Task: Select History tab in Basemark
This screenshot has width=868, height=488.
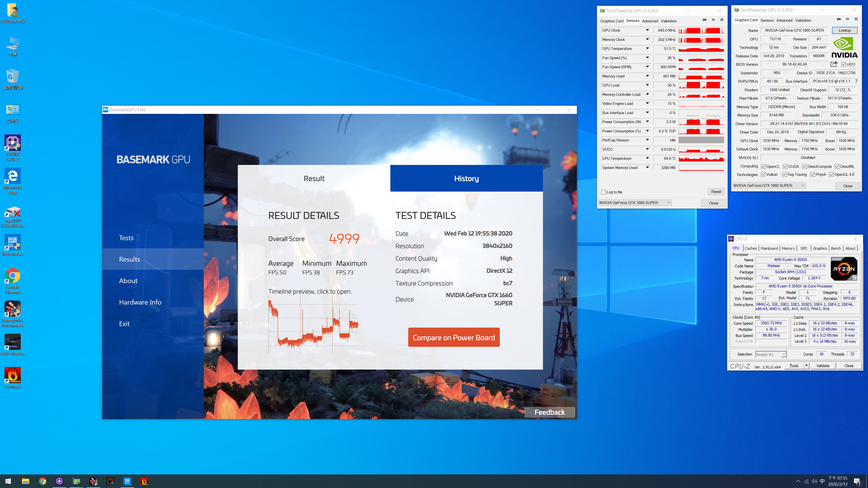Action: 466,178
